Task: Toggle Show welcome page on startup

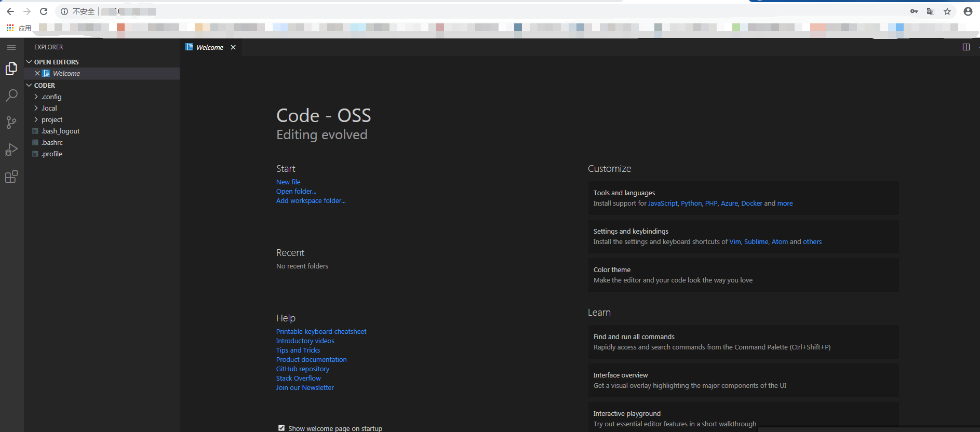Action: point(281,428)
